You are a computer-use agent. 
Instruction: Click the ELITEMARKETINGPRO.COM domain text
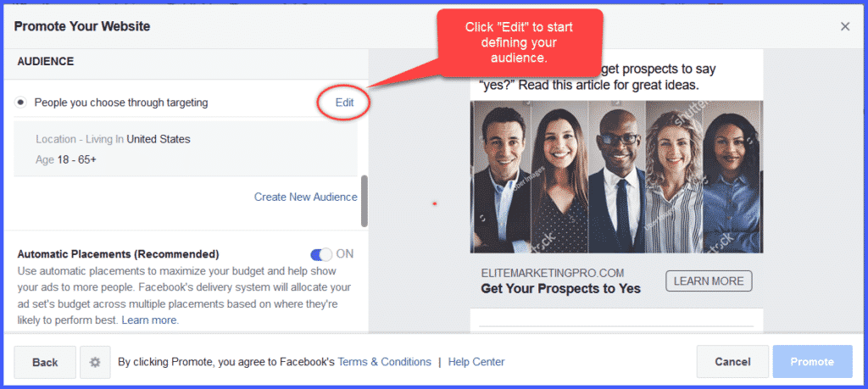553,273
